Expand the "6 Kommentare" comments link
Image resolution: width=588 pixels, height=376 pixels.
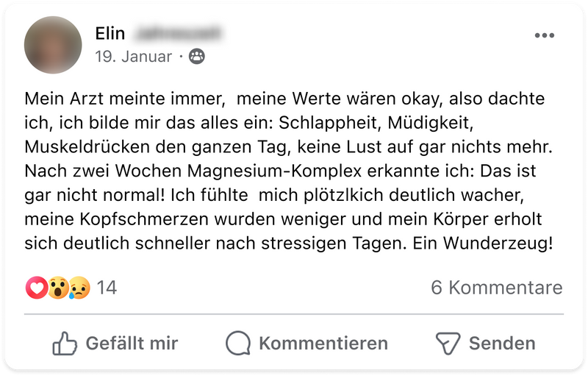[x=497, y=287]
